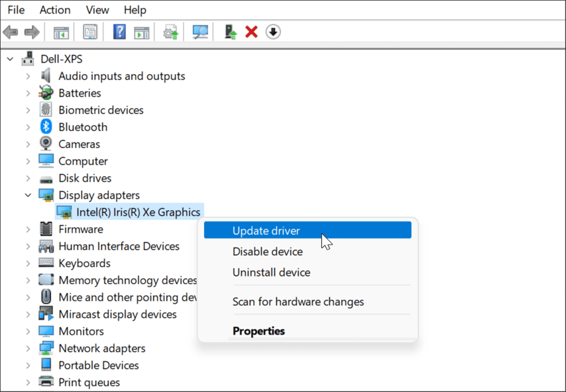Open device Properties via the toolbar icon
This screenshot has width=566, height=392.
point(89,32)
